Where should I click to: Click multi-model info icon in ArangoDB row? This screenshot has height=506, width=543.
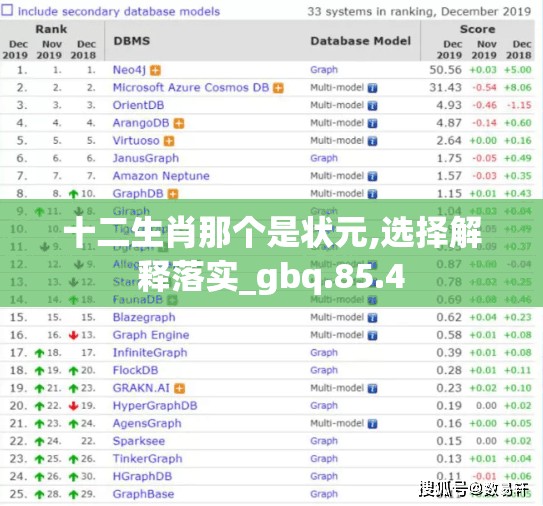[x=372, y=124]
